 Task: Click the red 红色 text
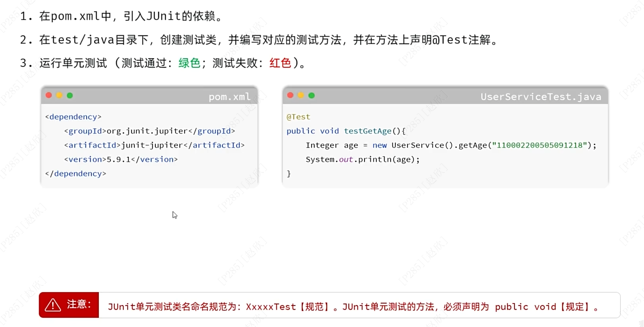[x=280, y=63]
